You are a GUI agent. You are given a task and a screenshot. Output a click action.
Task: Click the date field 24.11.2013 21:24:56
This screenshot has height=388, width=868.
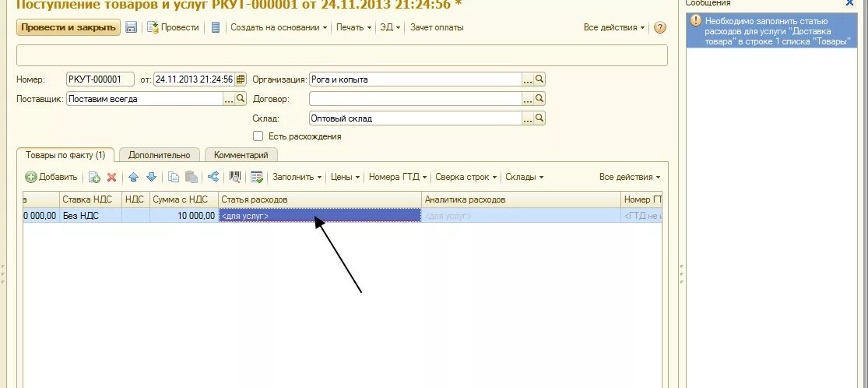[194, 79]
